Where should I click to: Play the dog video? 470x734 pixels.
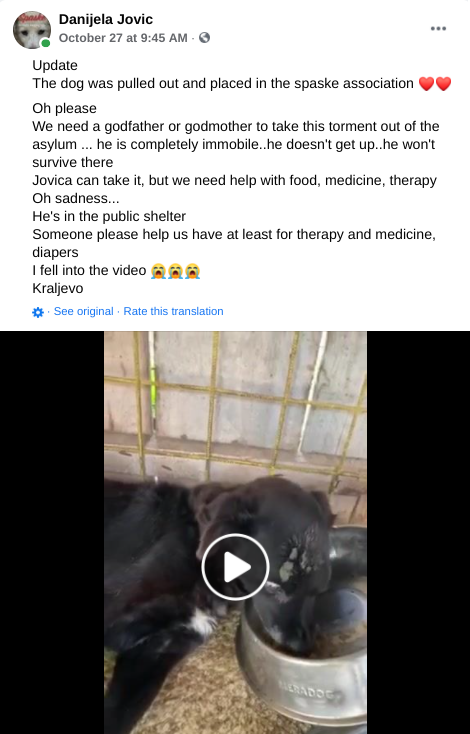[x=235, y=567]
